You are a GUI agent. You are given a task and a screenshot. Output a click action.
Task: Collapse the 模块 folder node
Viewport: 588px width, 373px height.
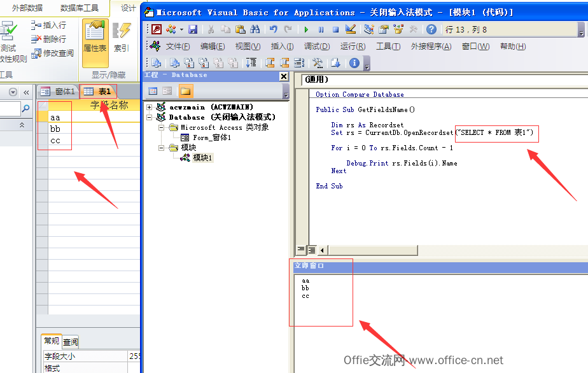pos(161,148)
